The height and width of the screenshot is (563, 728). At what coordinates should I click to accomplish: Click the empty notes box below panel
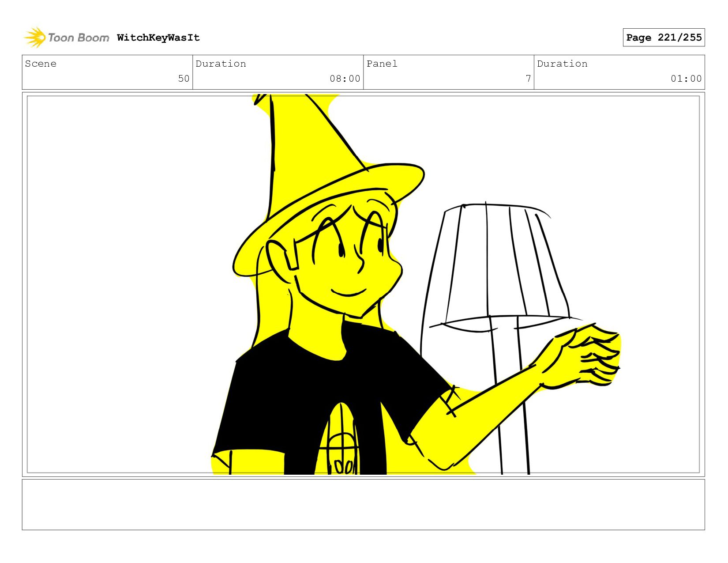363,505
